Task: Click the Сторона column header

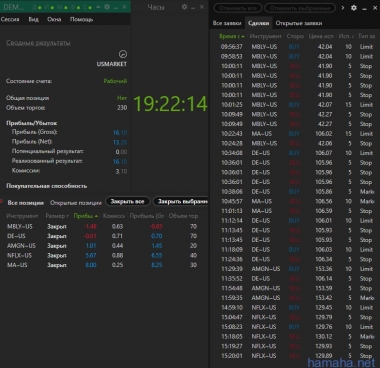Action: point(295,36)
